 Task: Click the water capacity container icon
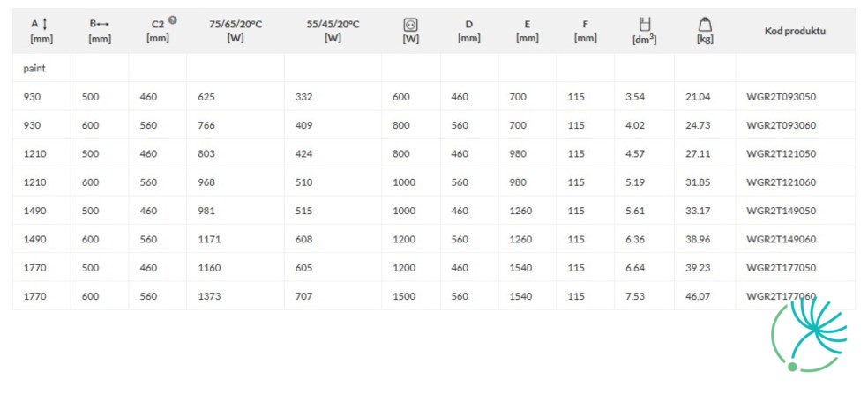click(x=644, y=24)
